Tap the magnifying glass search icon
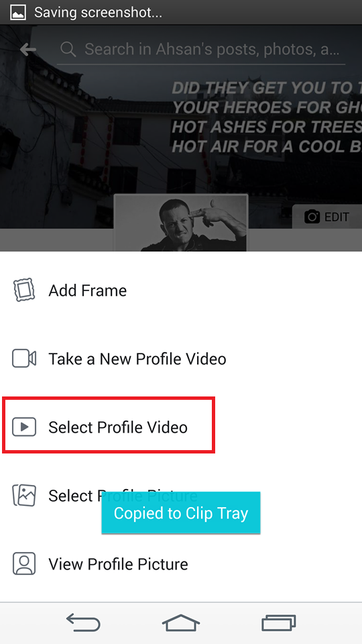The width and height of the screenshot is (362, 644). 68,49
